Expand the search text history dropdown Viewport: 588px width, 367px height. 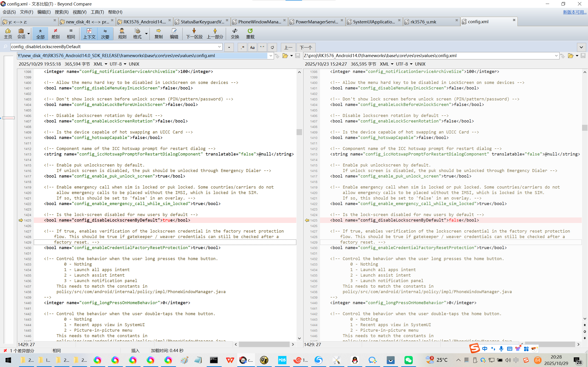pos(219,47)
